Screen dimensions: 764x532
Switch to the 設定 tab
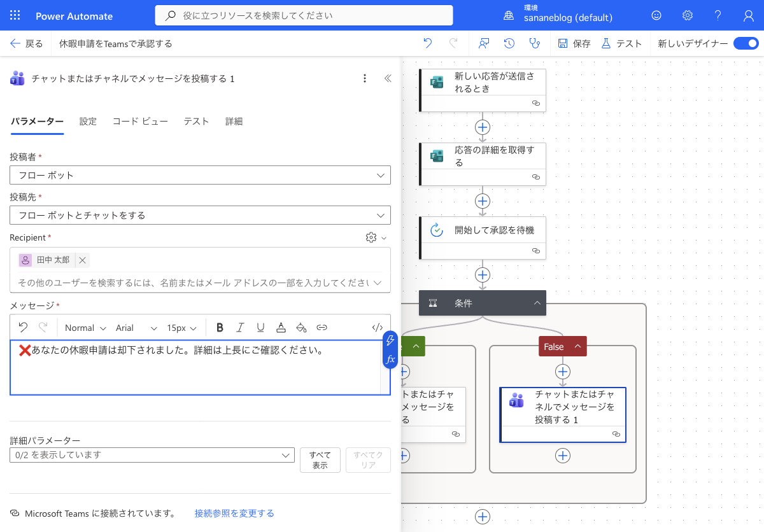click(x=88, y=122)
